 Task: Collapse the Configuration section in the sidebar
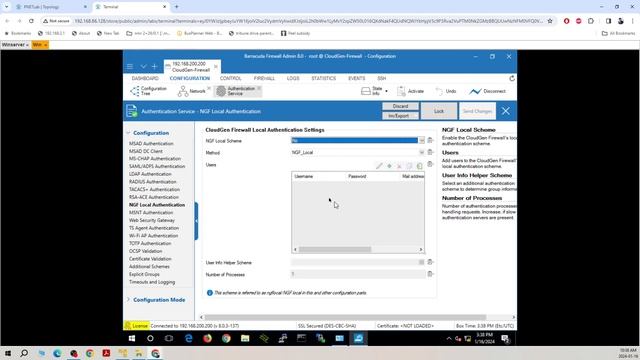pos(128,133)
